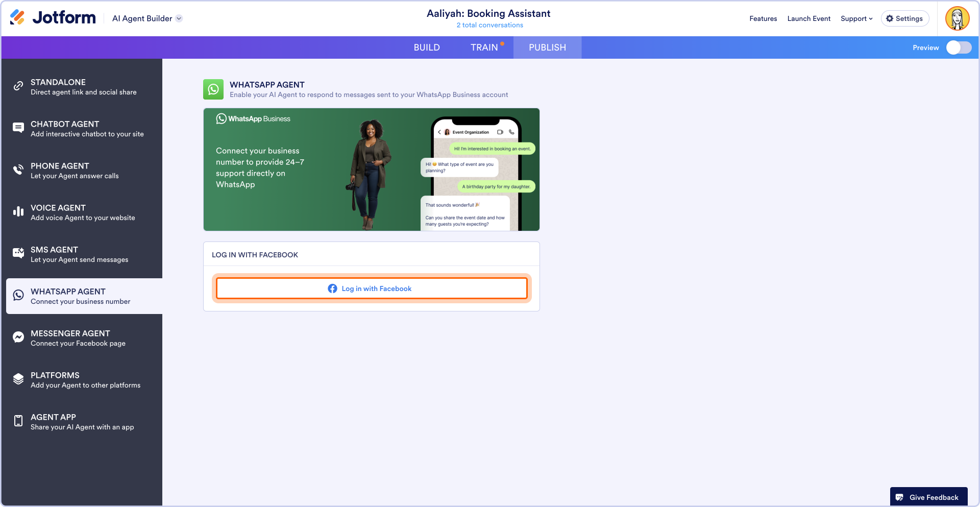Click the Settings gear icon

(x=890, y=18)
